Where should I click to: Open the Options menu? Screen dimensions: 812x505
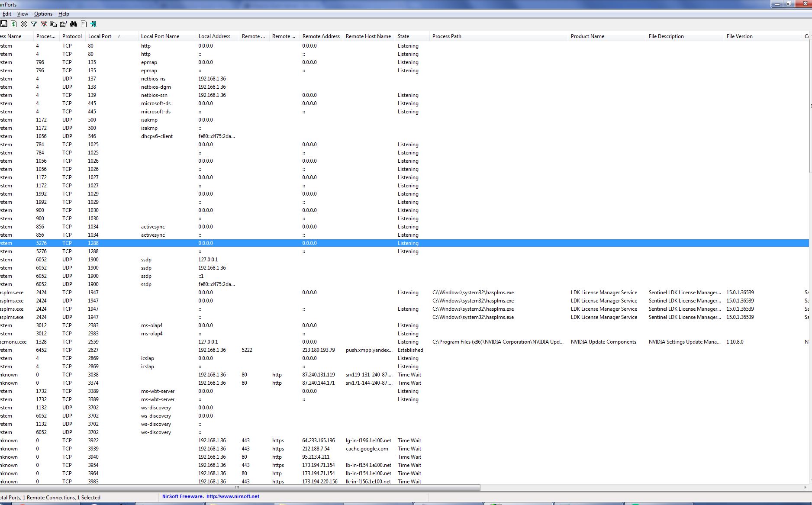(43, 14)
